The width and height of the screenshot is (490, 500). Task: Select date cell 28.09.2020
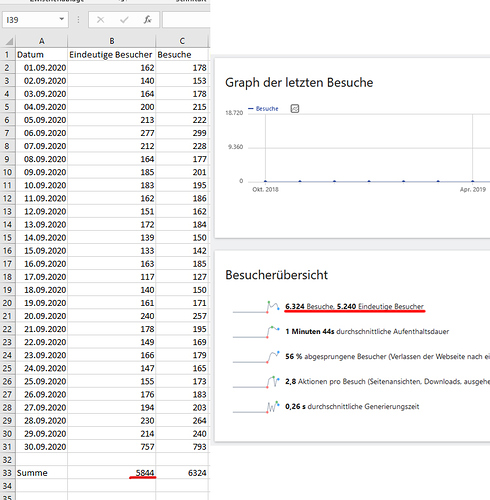41,421
